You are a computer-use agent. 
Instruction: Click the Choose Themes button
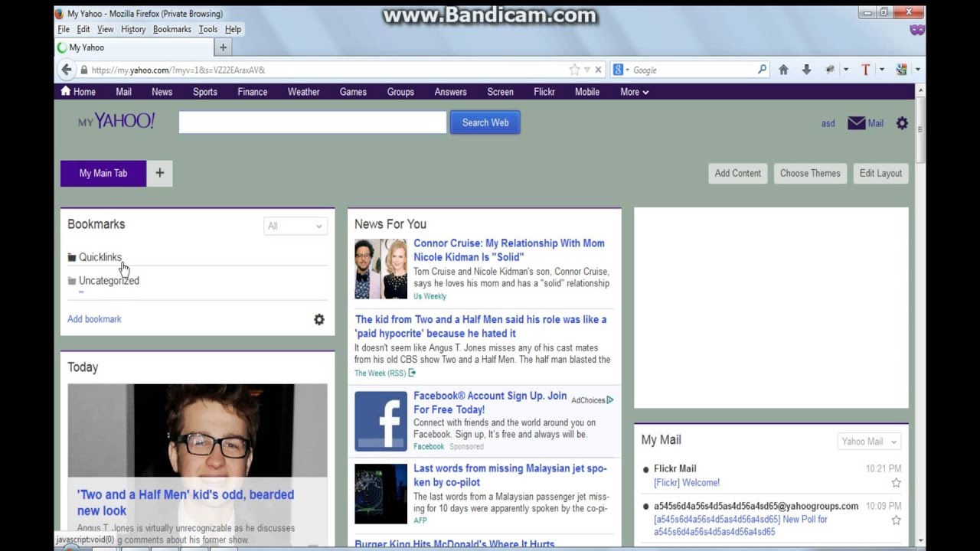[x=810, y=173]
